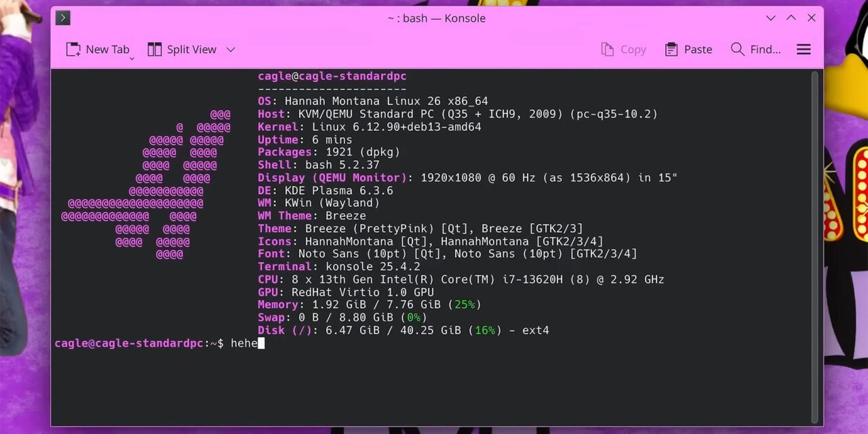Click the "Host: KVM/QEMU Standard PC" line
The height and width of the screenshot is (434, 868).
458,114
